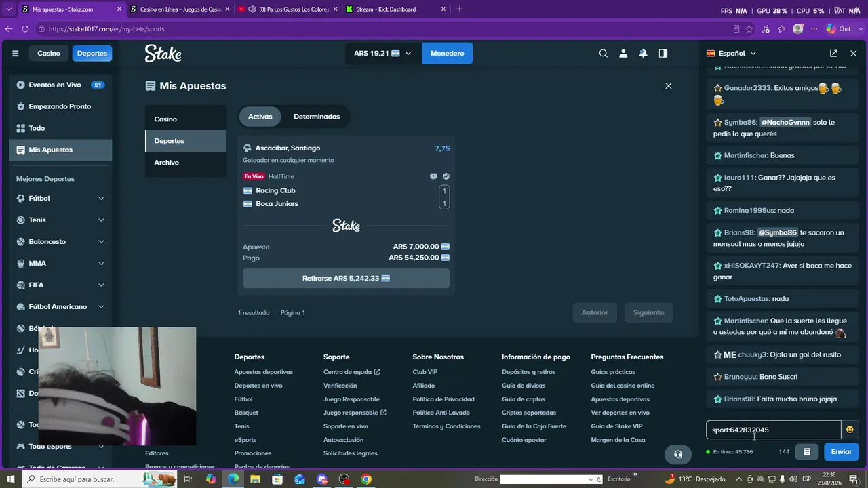
Task: Focus the chat message input field
Action: pyautogui.click(x=773, y=430)
